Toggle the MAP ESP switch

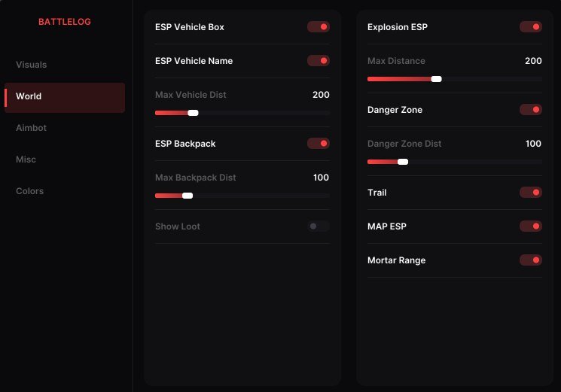click(531, 226)
